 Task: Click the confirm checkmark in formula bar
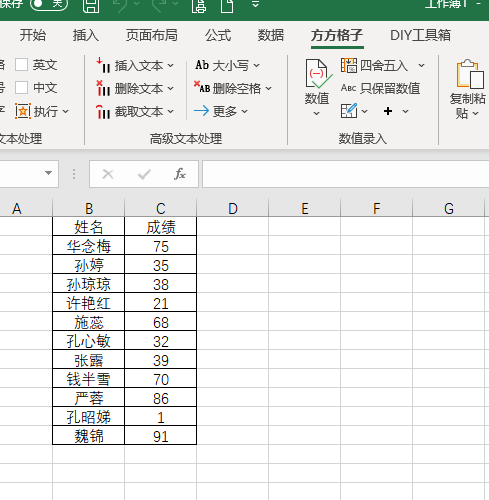click(x=144, y=174)
